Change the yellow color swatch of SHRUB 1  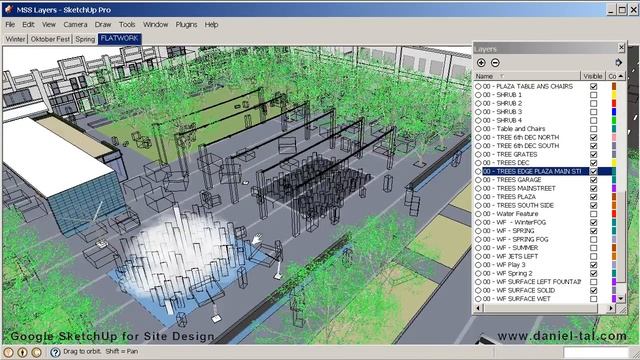pyautogui.click(x=614, y=95)
